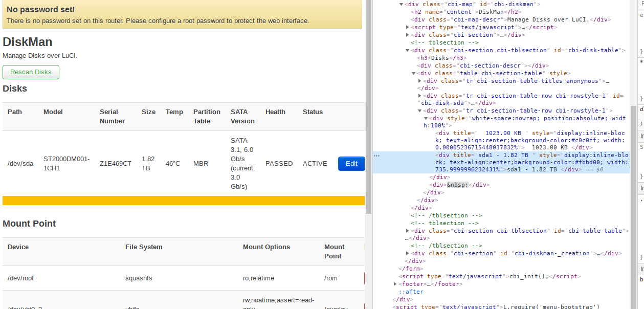Select the cbi_init() script line
This screenshot has width=644, height=309.
point(490,276)
